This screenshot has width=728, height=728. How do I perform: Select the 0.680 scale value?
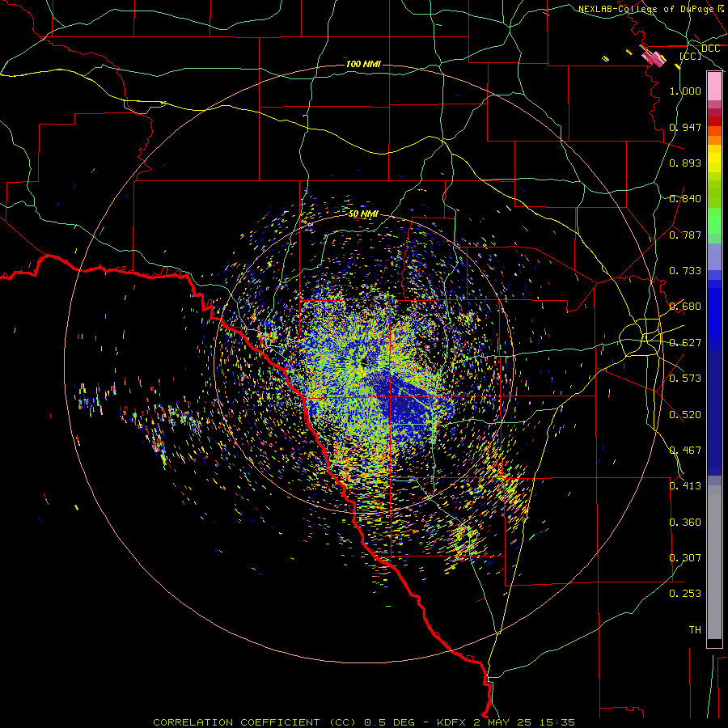pos(685,306)
